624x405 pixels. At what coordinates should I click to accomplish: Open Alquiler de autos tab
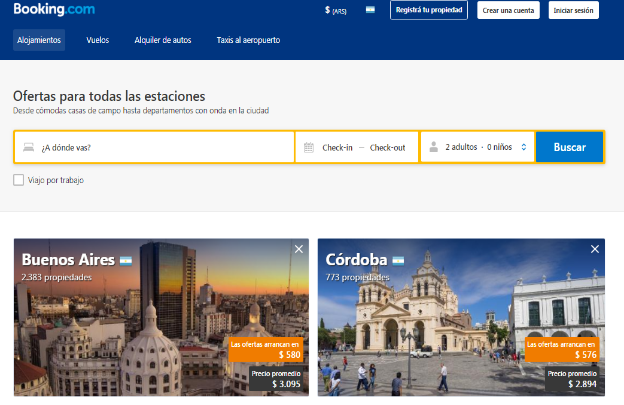pyautogui.click(x=163, y=40)
